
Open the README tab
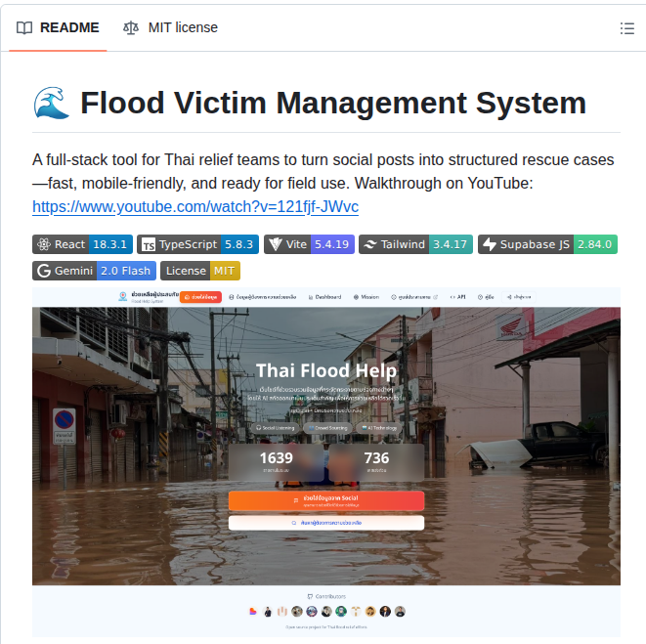pos(58,27)
